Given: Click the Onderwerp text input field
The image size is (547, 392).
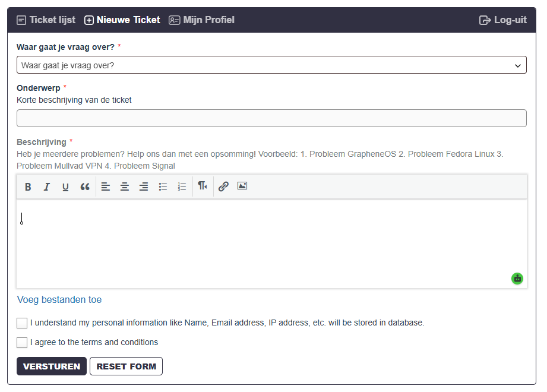Looking at the screenshot, I should click(271, 118).
